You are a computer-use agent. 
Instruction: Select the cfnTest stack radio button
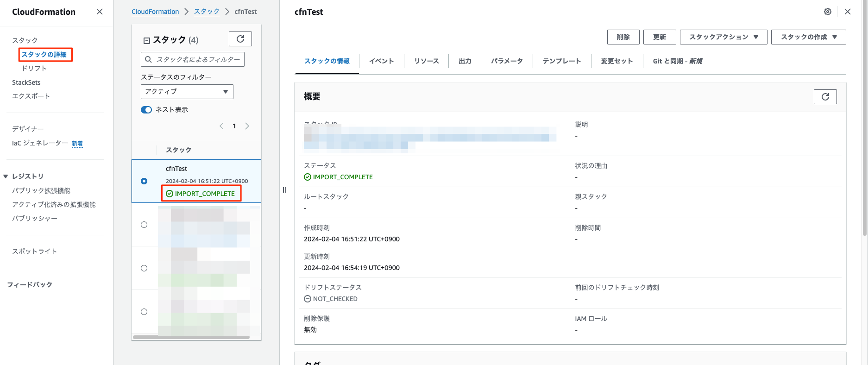pos(144,181)
